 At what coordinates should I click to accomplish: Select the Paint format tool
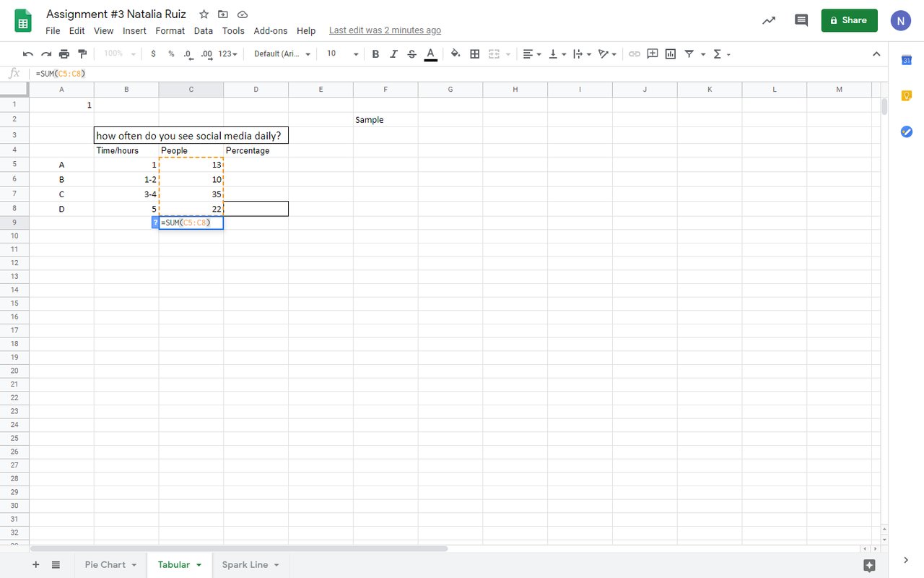pos(82,54)
